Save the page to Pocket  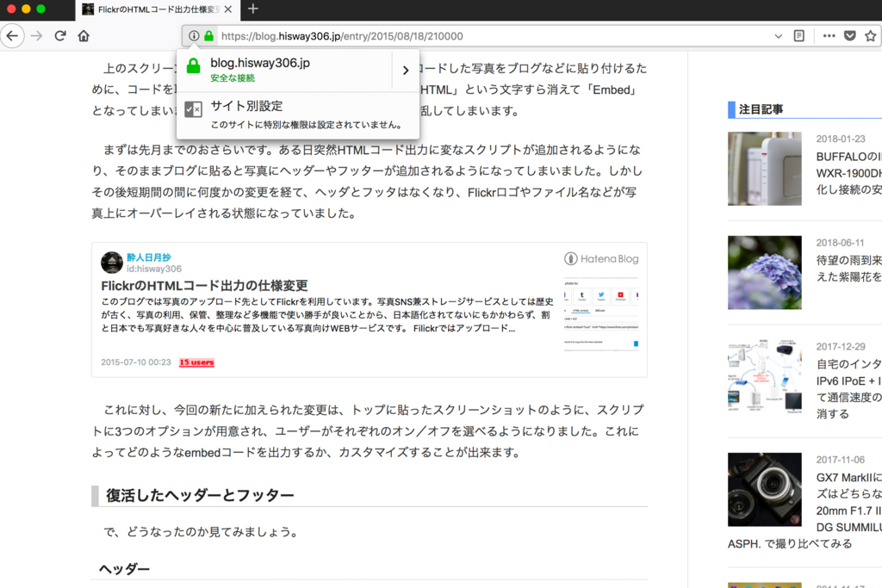849,36
